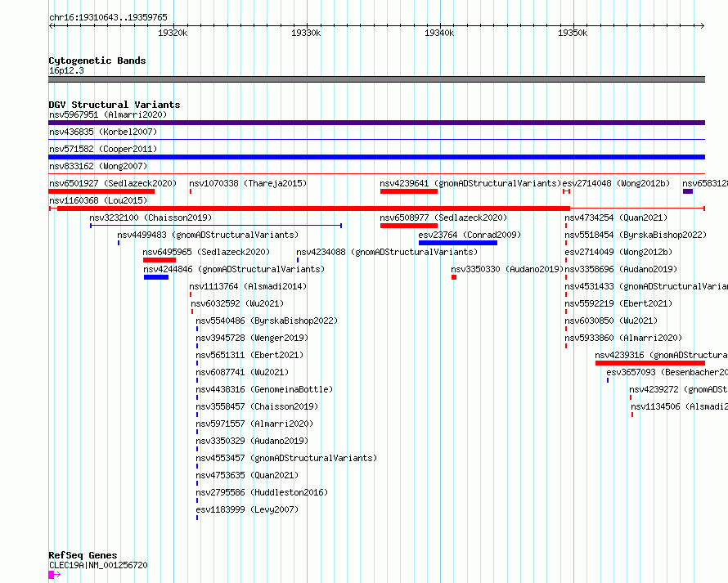Click esv2714048 (Wong2012b) label
Viewport: 728px width, 583px height.
(616, 183)
